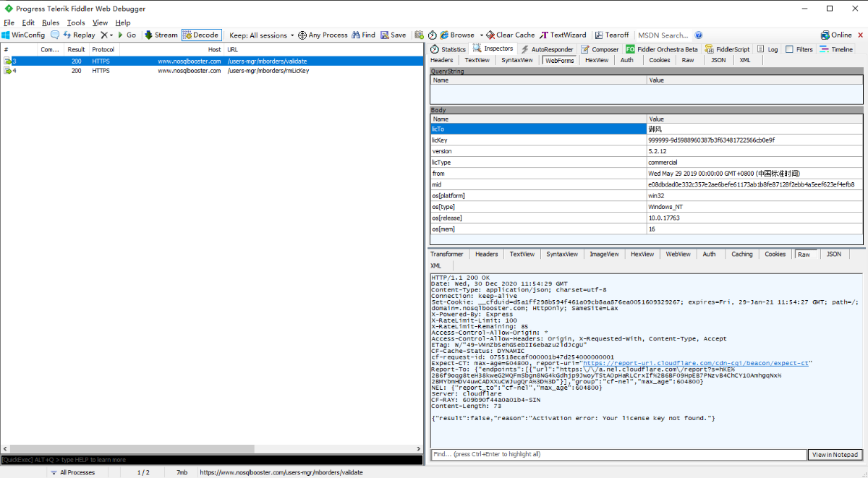Select request SyntaxView tab
868x478 pixels.
[517, 60]
